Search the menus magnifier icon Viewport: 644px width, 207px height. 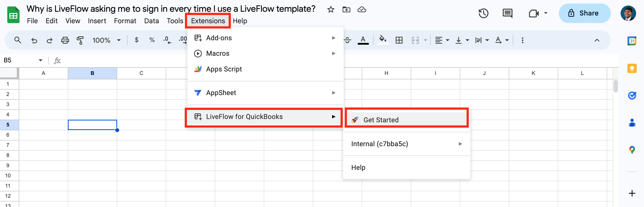(x=17, y=40)
